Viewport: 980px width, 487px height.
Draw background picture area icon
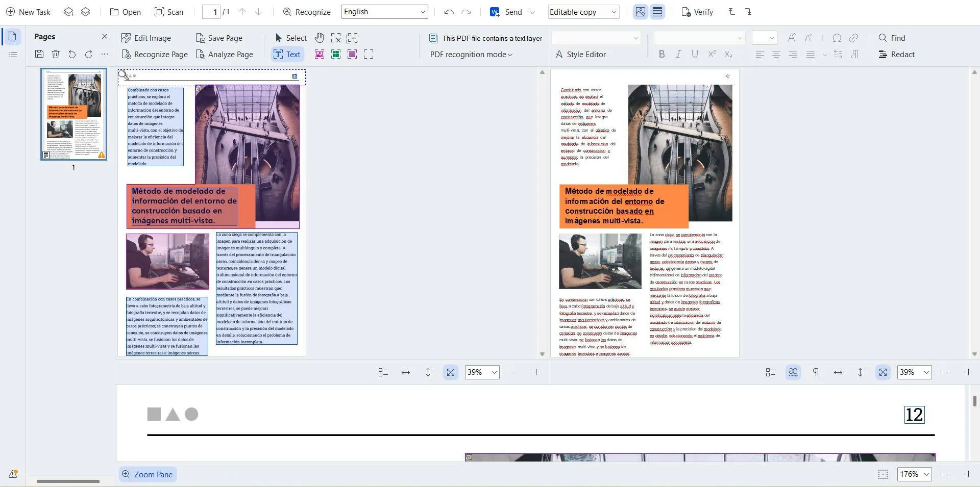click(352, 54)
